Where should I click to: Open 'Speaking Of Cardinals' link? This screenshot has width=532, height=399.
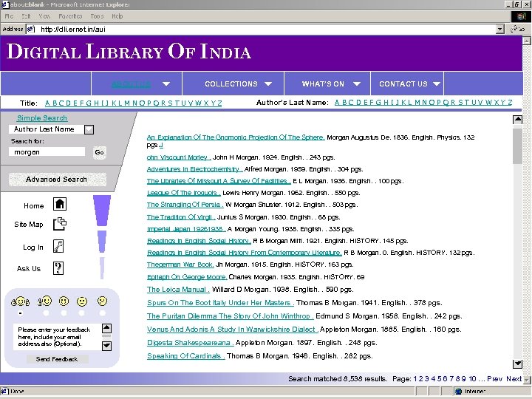click(x=185, y=356)
